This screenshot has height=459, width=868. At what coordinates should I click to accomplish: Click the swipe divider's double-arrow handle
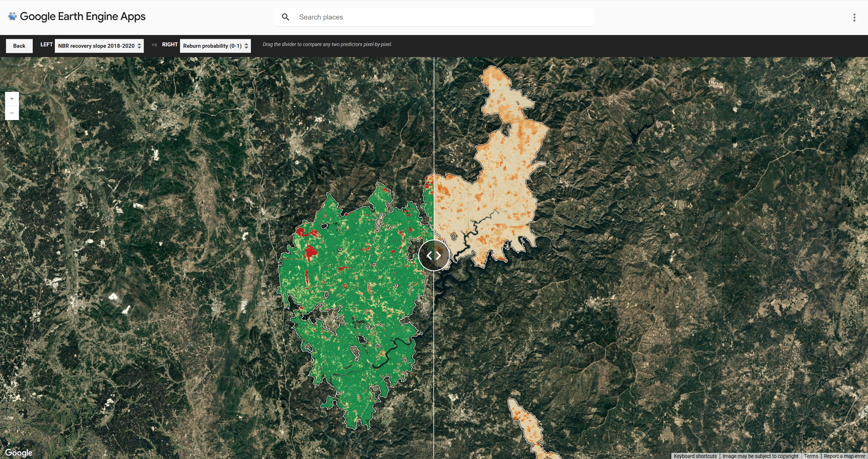point(434,255)
